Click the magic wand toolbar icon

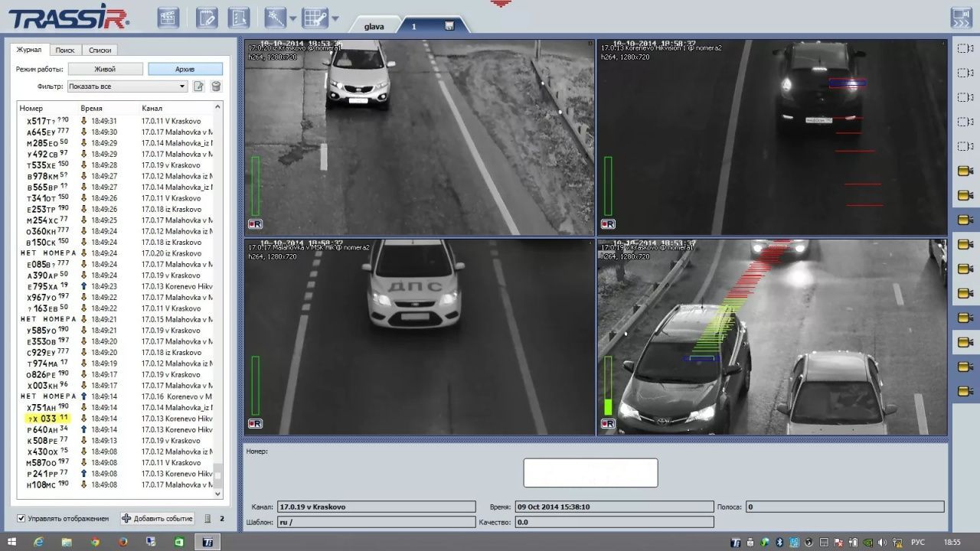pyautogui.click(x=274, y=18)
